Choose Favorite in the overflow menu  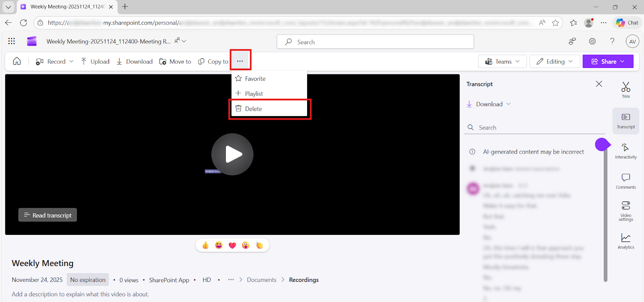point(255,79)
